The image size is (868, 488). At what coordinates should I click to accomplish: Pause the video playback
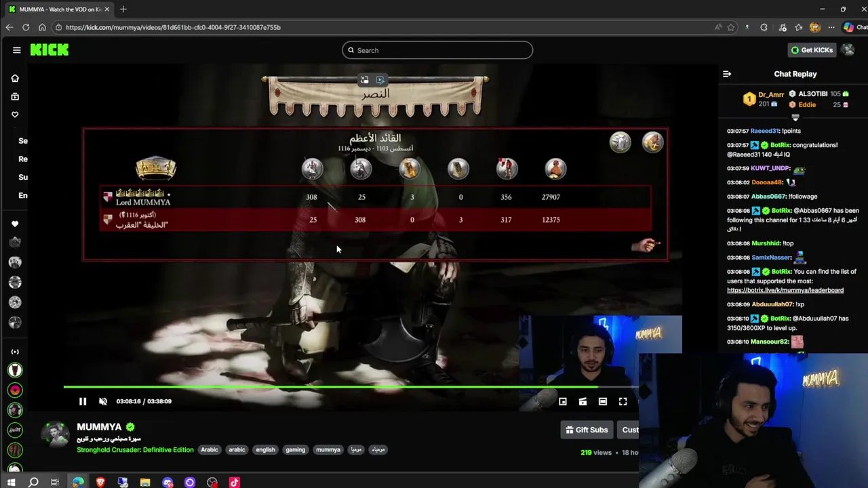(83, 401)
